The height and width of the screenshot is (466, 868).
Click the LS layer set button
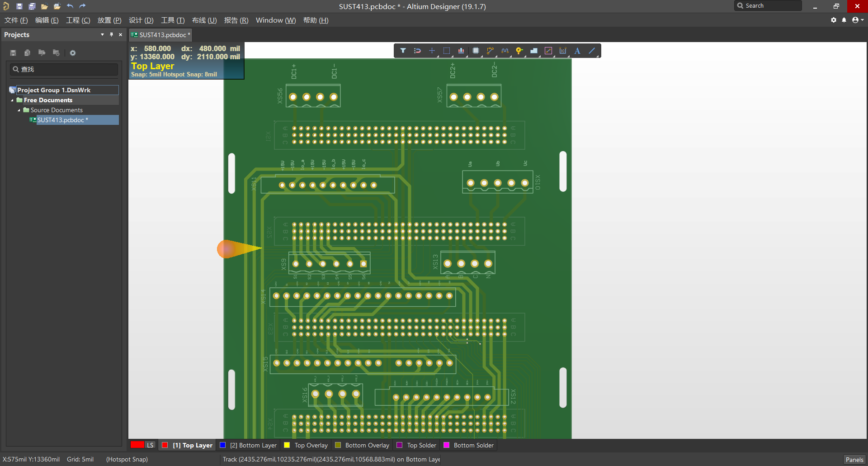point(150,445)
